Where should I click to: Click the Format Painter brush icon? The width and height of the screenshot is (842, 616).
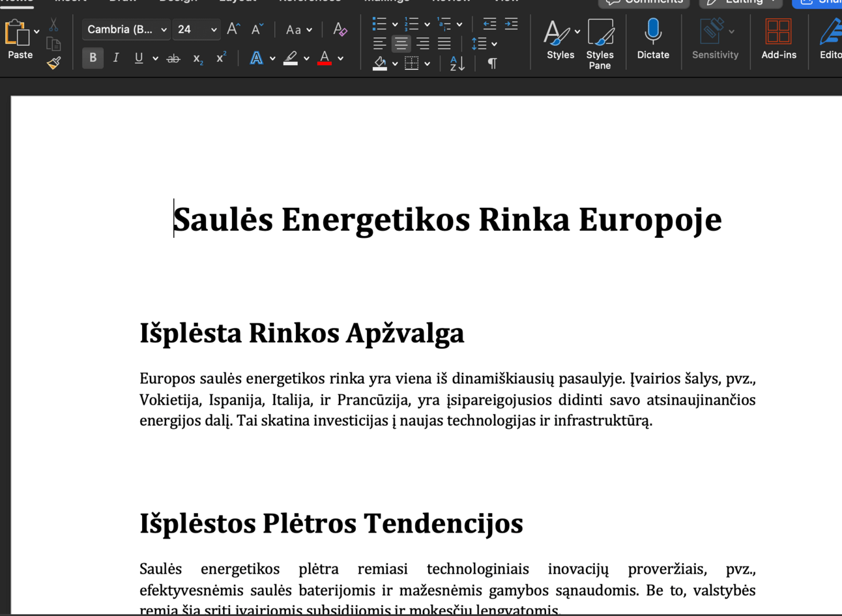coord(54,63)
